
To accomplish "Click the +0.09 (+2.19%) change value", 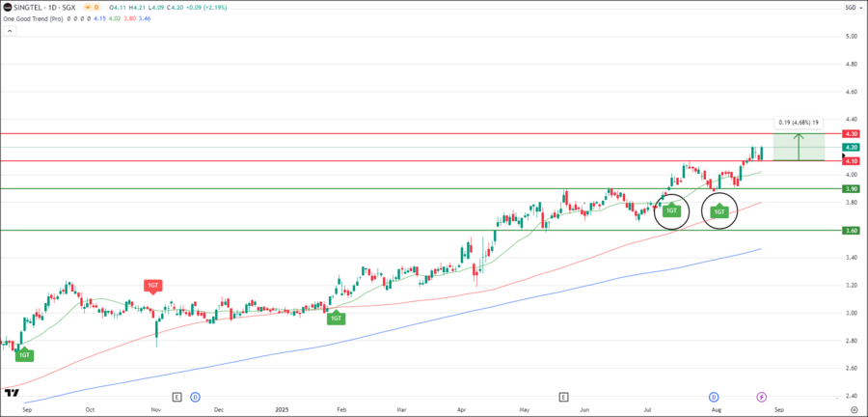I will [206, 7].
